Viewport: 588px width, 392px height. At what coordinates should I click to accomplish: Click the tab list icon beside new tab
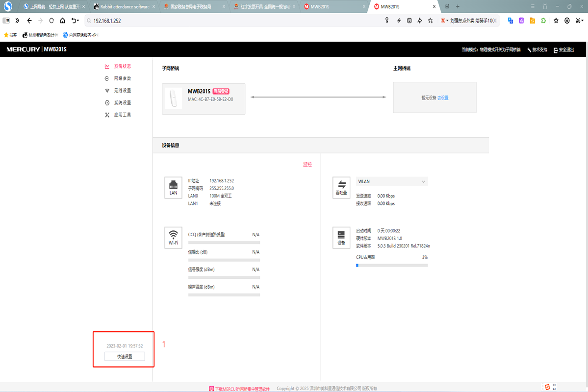click(x=447, y=6)
